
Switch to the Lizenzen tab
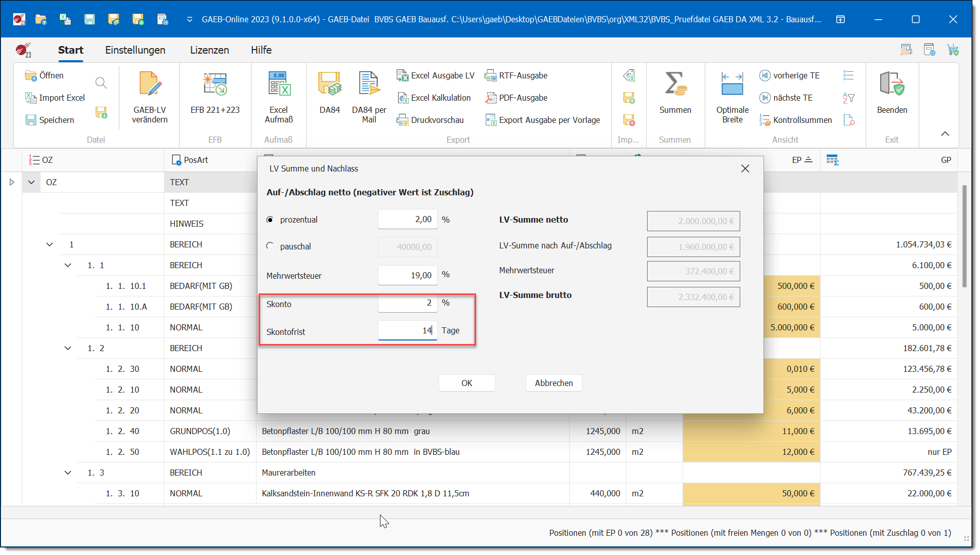pyautogui.click(x=209, y=50)
